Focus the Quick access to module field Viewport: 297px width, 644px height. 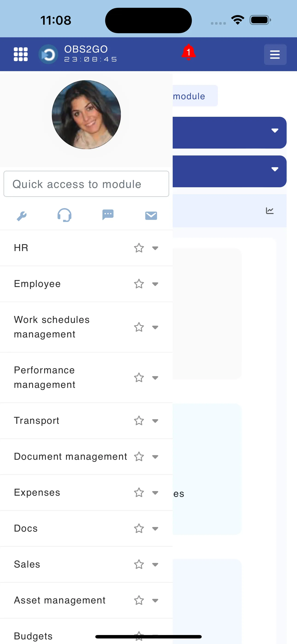(86, 184)
